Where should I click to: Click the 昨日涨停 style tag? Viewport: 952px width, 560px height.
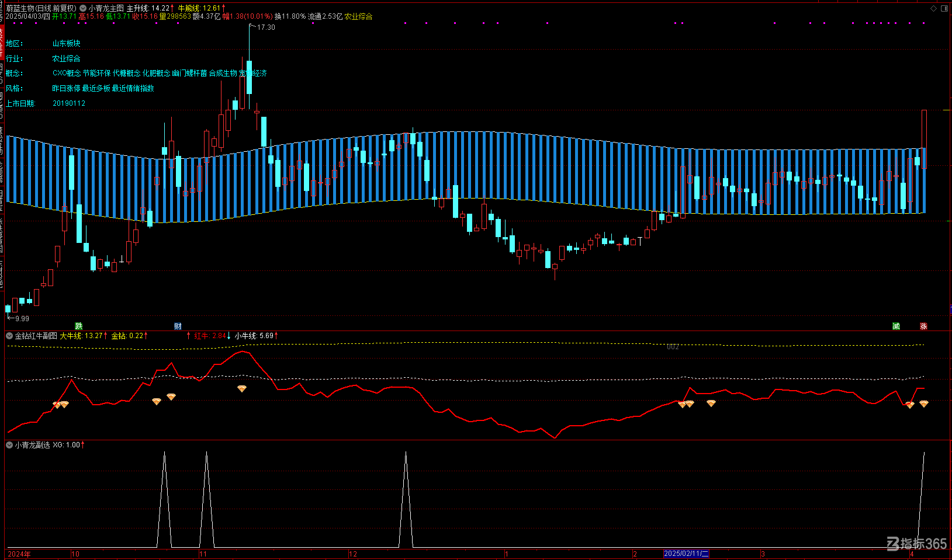click(x=66, y=88)
